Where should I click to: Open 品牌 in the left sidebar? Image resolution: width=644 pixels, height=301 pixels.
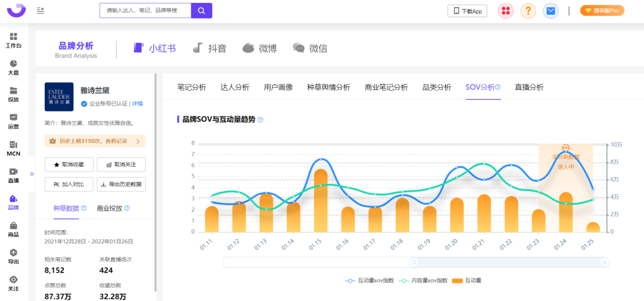pyautogui.click(x=14, y=203)
